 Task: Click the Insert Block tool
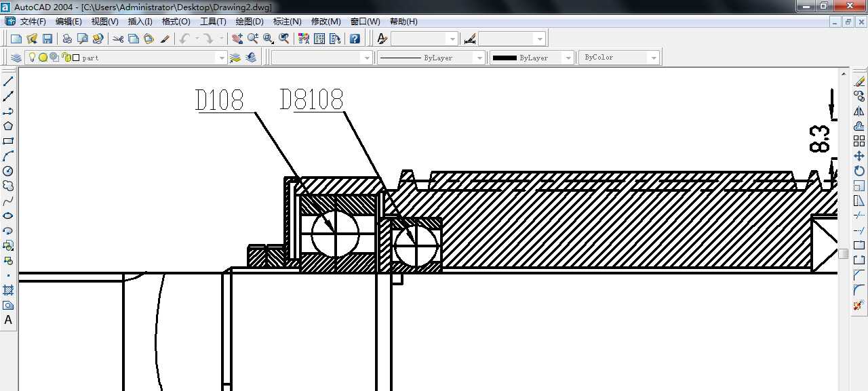tap(8, 245)
